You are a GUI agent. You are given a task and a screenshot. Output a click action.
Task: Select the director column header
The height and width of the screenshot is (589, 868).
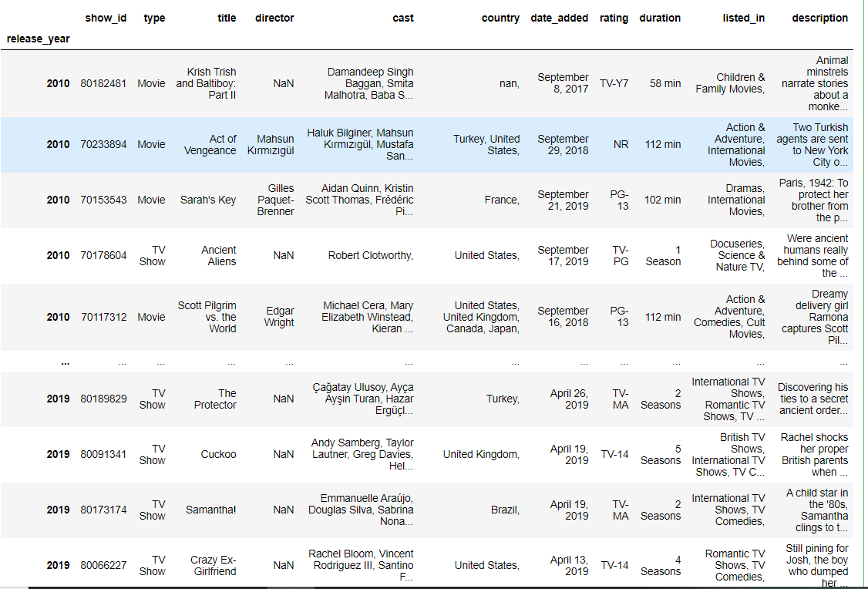[274, 18]
